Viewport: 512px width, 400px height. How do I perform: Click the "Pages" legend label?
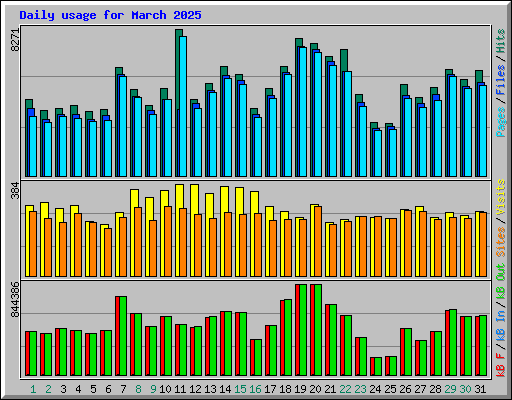coord(501,122)
